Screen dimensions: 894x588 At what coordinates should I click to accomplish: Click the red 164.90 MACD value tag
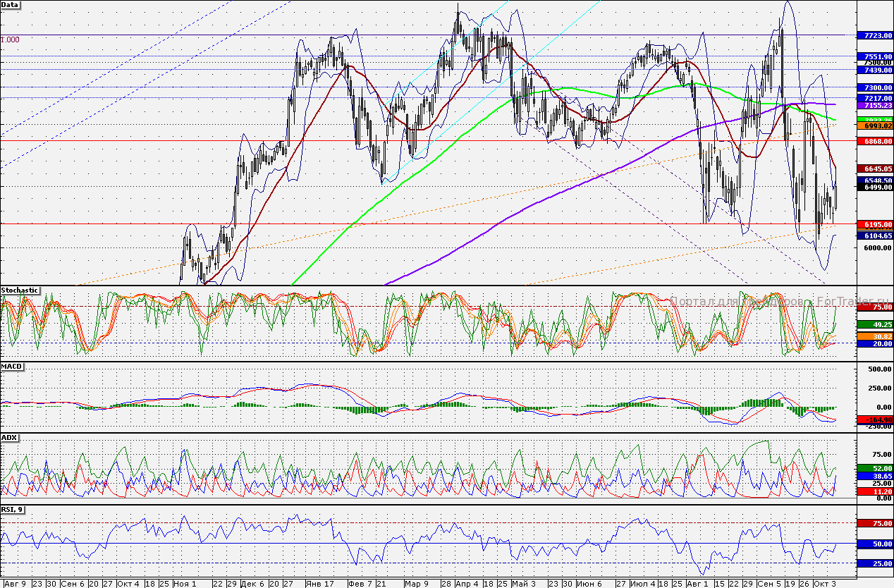click(x=874, y=419)
